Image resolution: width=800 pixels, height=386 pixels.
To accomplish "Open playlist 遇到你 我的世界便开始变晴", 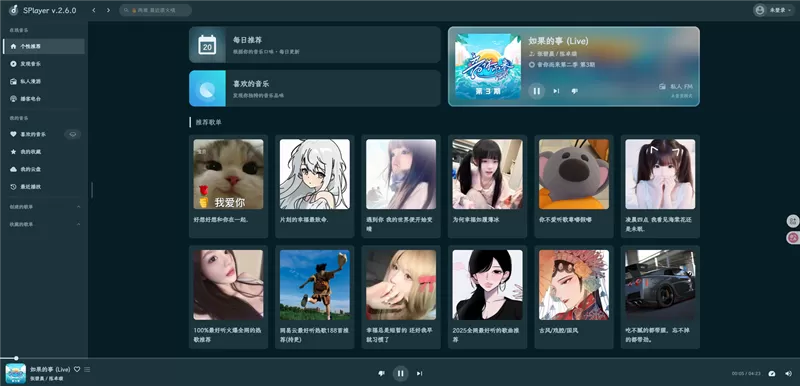I will click(401, 186).
